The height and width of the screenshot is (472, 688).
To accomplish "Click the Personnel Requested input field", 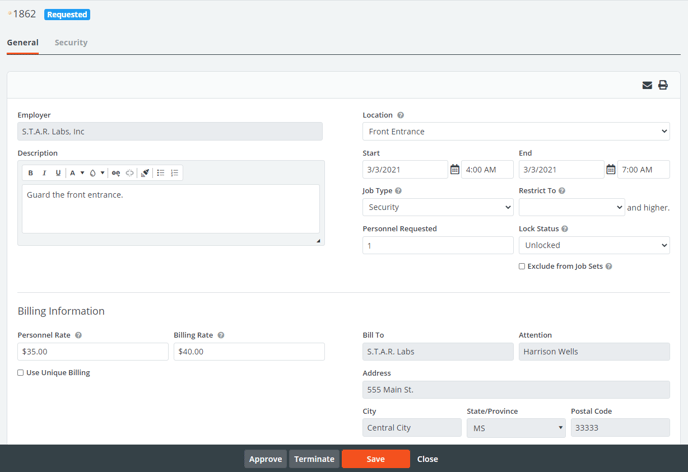I will (437, 245).
